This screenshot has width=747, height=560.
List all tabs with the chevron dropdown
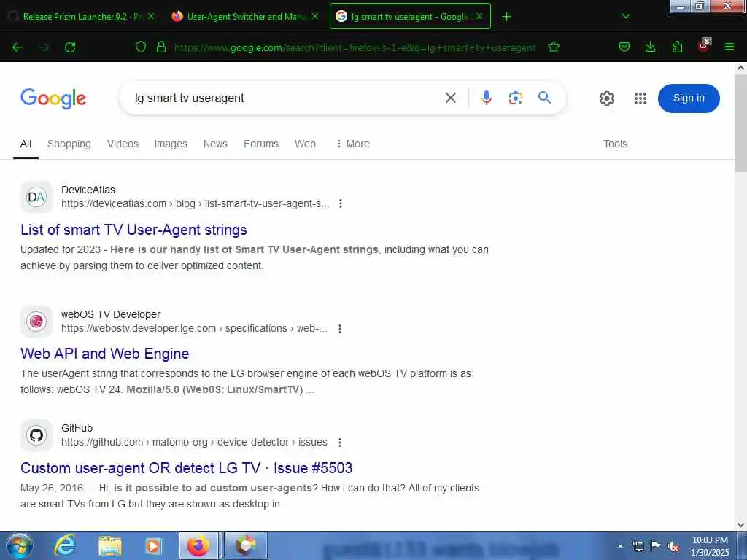tap(626, 16)
